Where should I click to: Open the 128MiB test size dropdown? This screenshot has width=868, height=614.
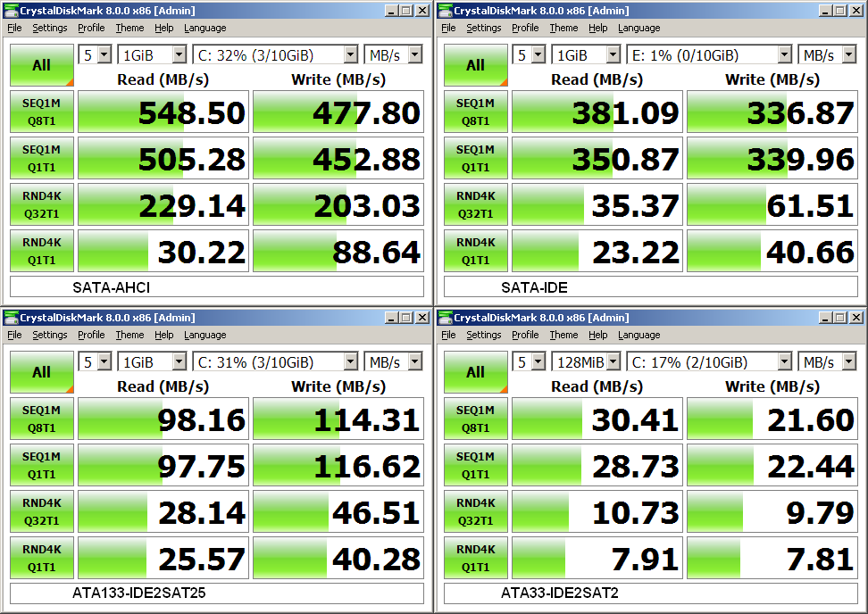586,361
